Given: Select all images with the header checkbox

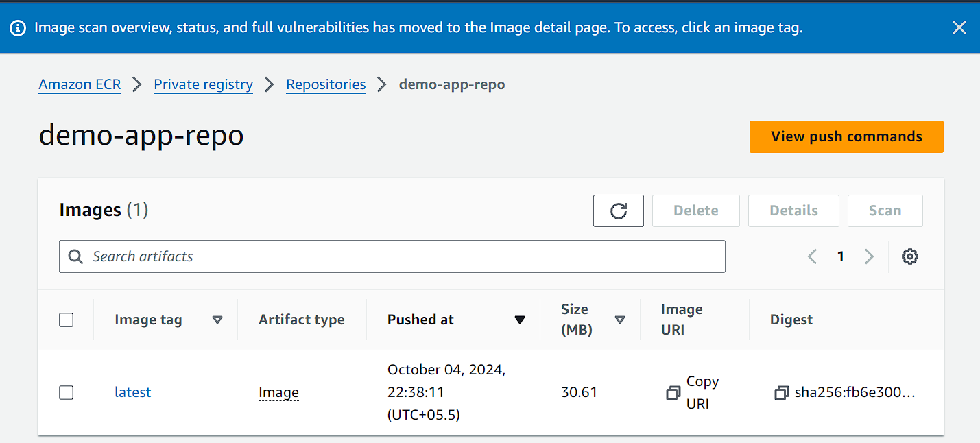Looking at the screenshot, I should click(66, 320).
